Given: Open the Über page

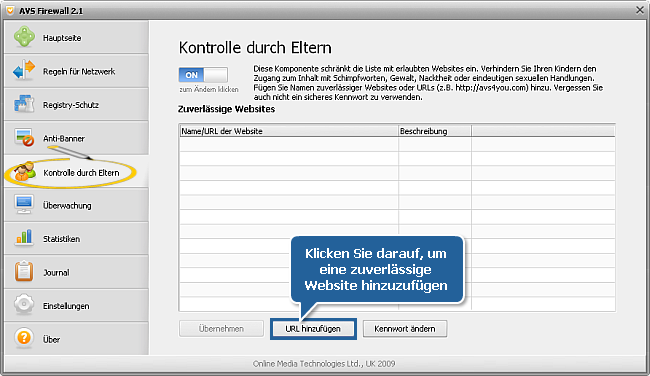Looking at the screenshot, I should [x=76, y=339].
